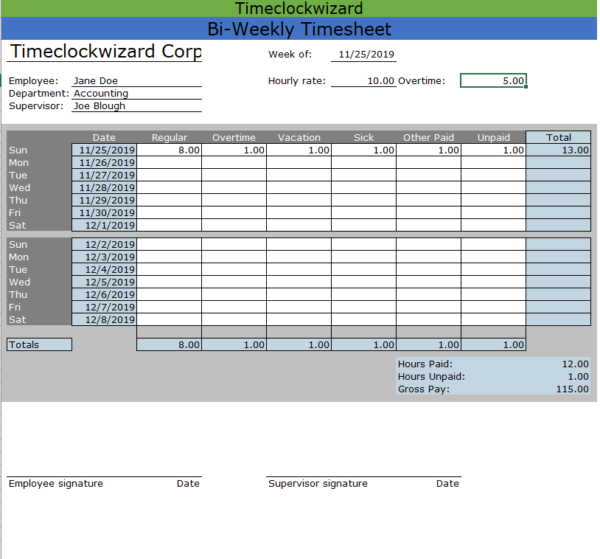The image size is (600, 559).
Task: Click the Bi-Weekly Timesheet title bar
Action: [299, 29]
